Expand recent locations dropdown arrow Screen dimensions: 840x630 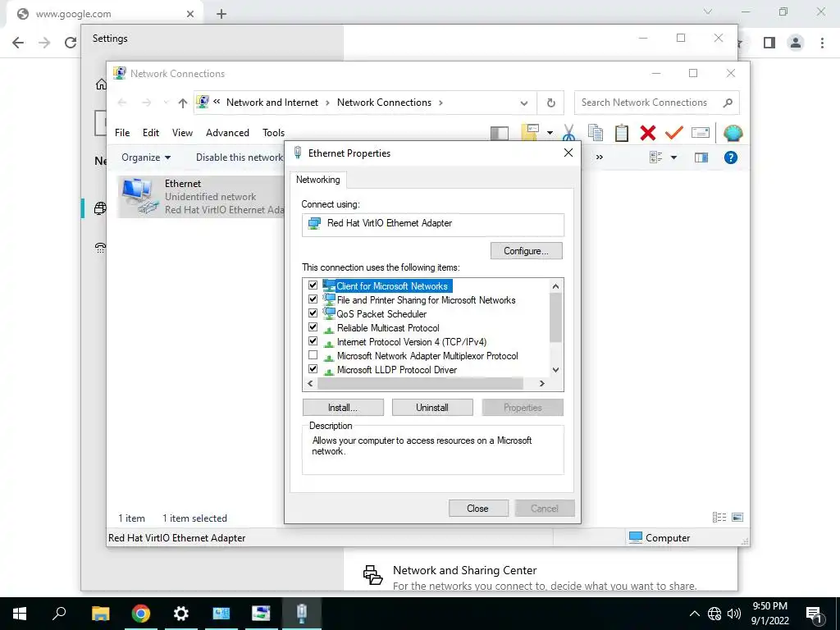(166, 103)
